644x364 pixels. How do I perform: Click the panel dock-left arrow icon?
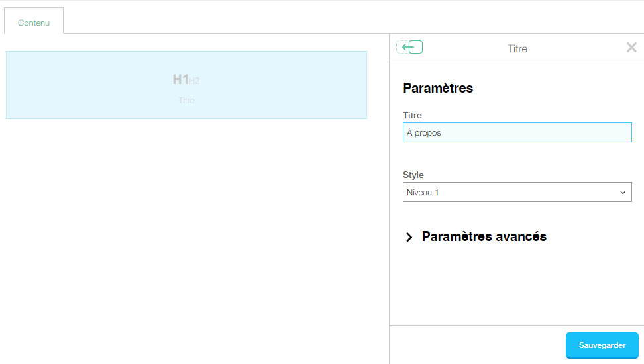tap(409, 47)
